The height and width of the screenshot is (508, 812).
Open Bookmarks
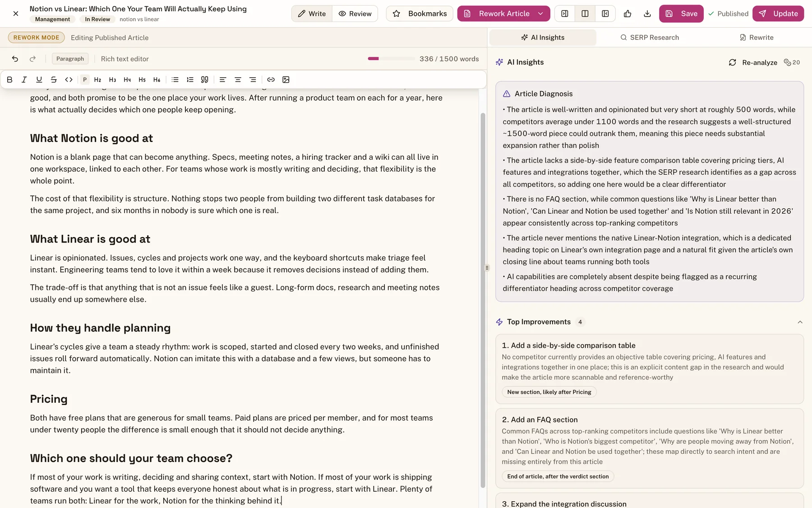tap(420, 14)
